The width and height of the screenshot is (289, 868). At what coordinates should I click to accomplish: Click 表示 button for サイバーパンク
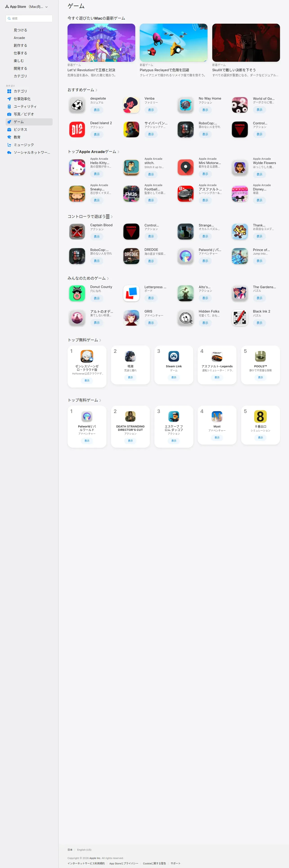pos(151,134)
